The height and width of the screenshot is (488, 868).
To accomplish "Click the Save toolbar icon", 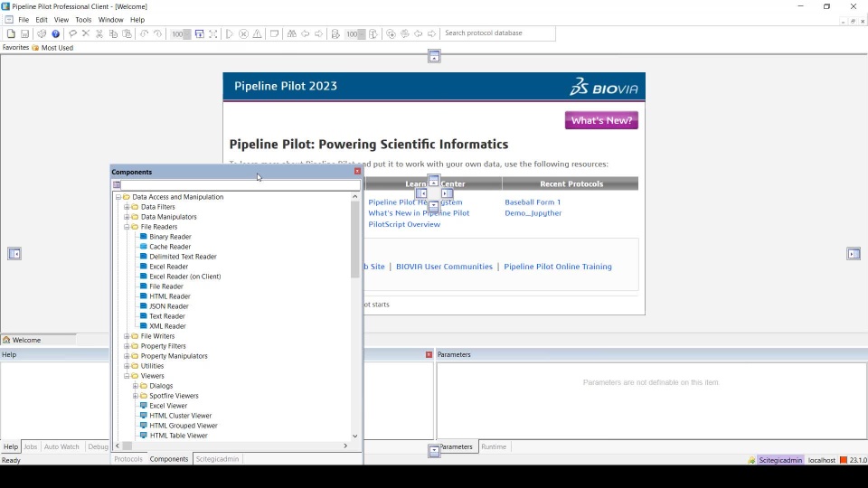I will point(25,33).
